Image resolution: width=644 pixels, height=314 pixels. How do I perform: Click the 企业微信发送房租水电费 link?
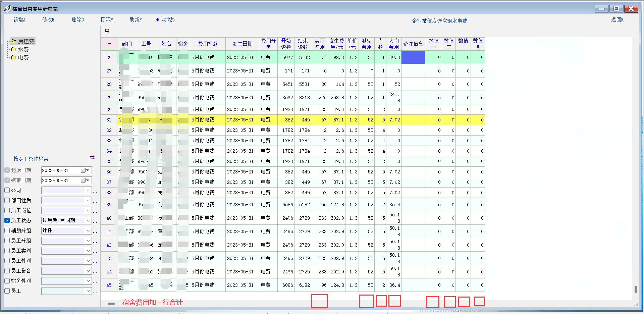[x=439, y=21]
